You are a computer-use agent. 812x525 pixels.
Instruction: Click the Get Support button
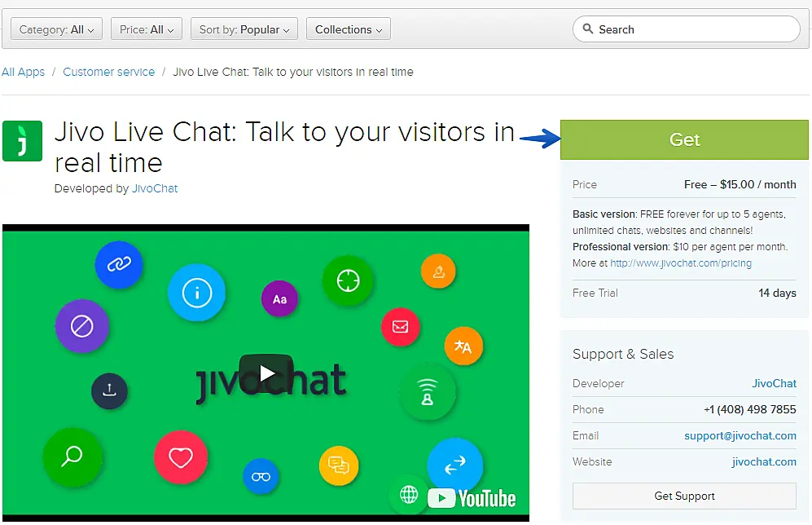coord(684,496)
